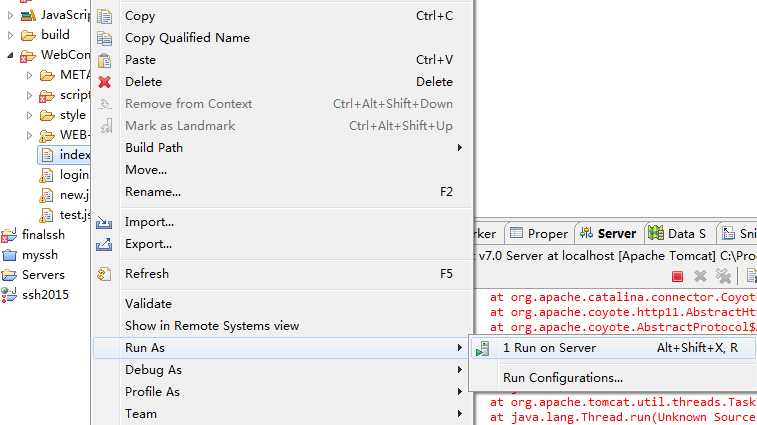
Task: Expand the JavaScript Resources tree node
Action: tap(10, 15)
